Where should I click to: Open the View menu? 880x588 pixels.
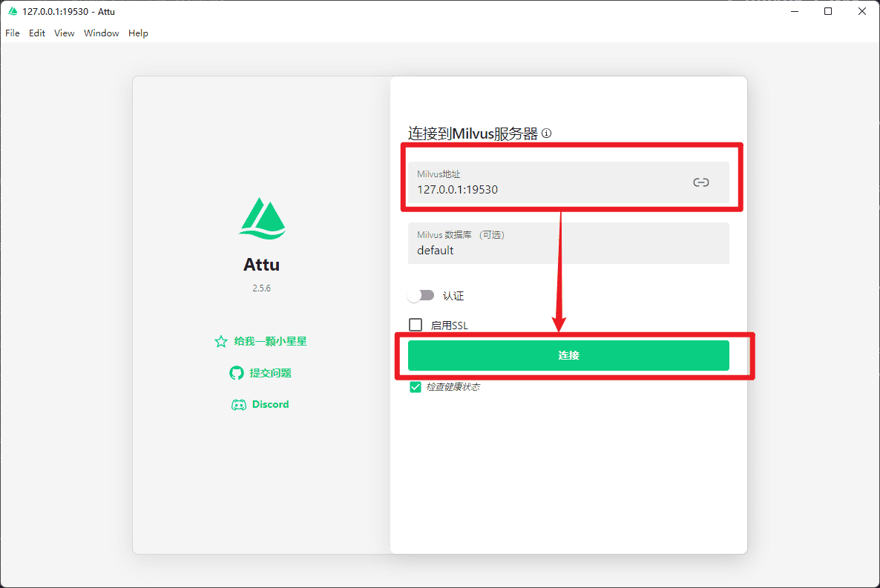coord(65,33)
